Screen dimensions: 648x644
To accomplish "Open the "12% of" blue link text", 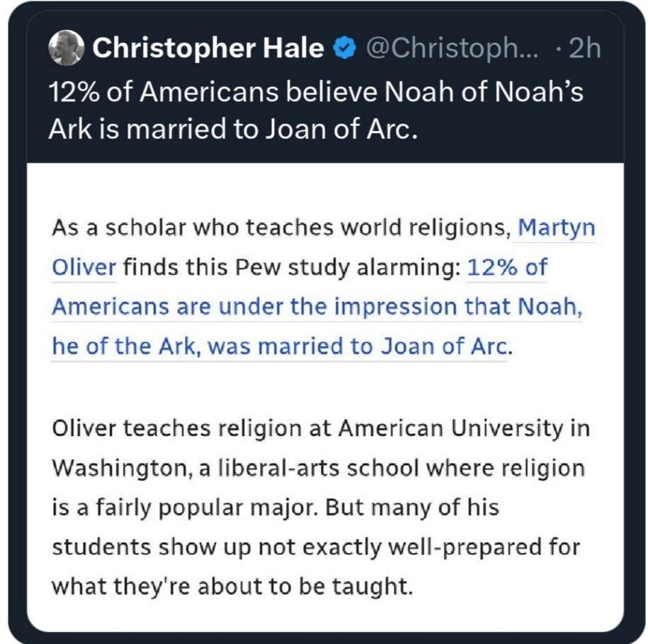I will (x=507, y=268).
